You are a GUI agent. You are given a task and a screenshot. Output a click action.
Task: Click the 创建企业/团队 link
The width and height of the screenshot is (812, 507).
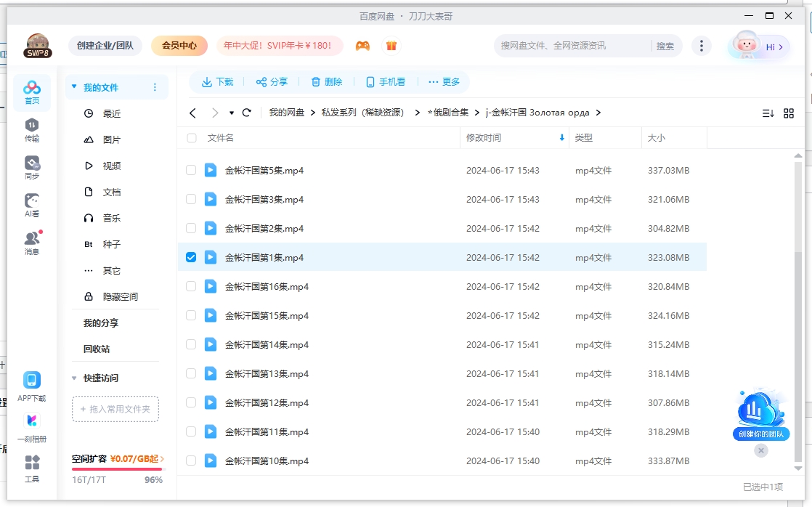[105, 45]
